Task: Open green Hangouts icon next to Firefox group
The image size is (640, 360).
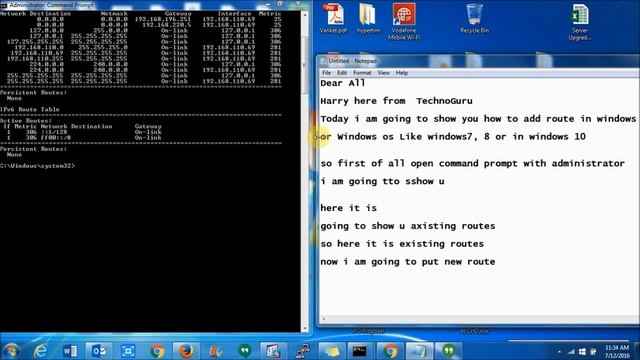Action: pyautogui.click(x=244, y=351)
